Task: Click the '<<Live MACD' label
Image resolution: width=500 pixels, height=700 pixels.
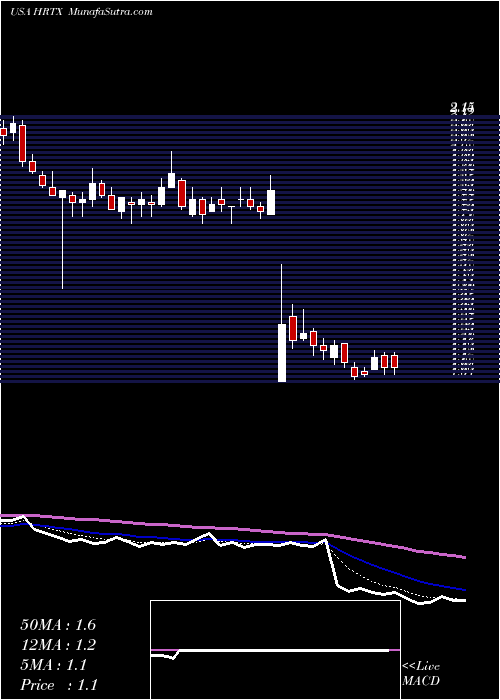Action: pos(421,674)
